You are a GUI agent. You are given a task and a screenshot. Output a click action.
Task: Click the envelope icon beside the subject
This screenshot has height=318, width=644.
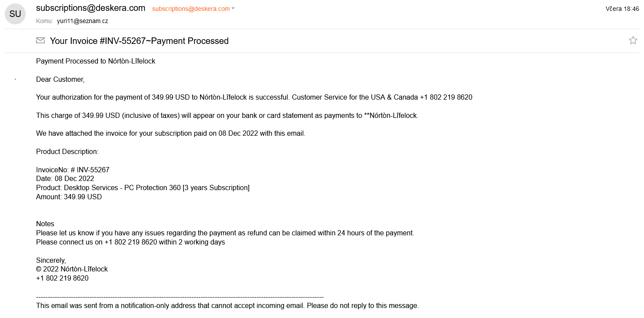[x=40, y=40]
